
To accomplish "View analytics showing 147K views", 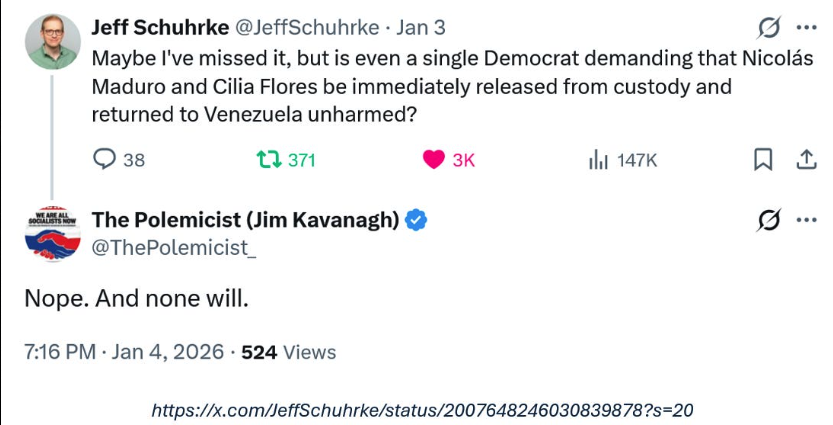I will [x=599, y=160].
